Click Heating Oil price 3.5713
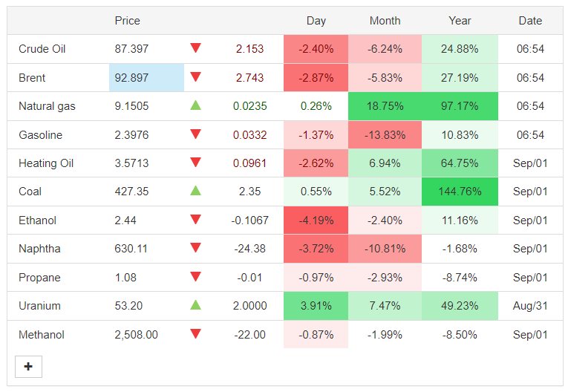568x392 pixels. [x=131, y=163]
